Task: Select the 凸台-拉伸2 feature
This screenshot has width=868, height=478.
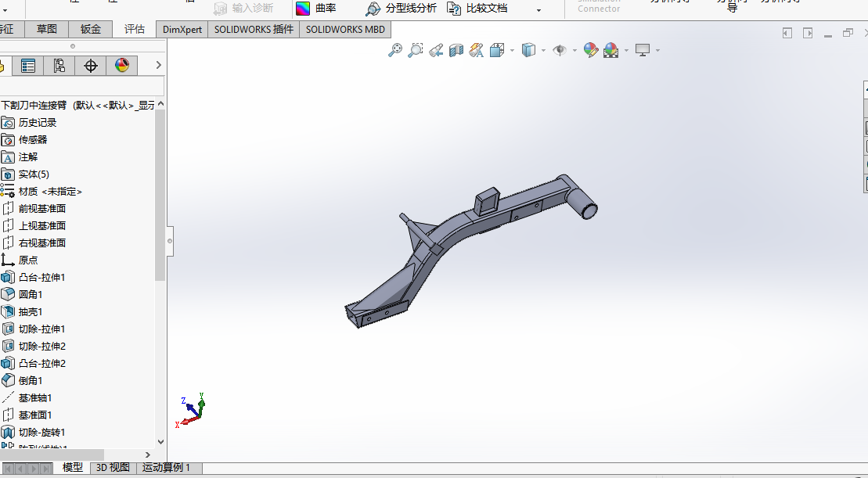Action: click(42, 364)
